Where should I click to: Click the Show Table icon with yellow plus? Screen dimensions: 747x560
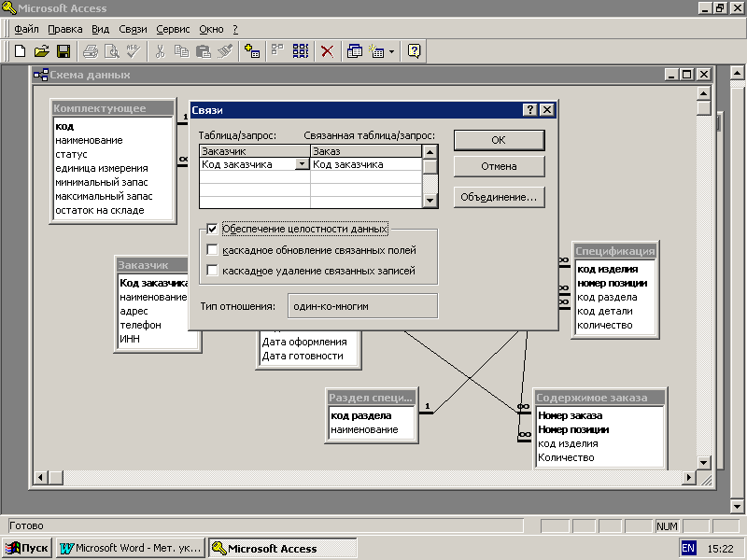tap(251, 51)
